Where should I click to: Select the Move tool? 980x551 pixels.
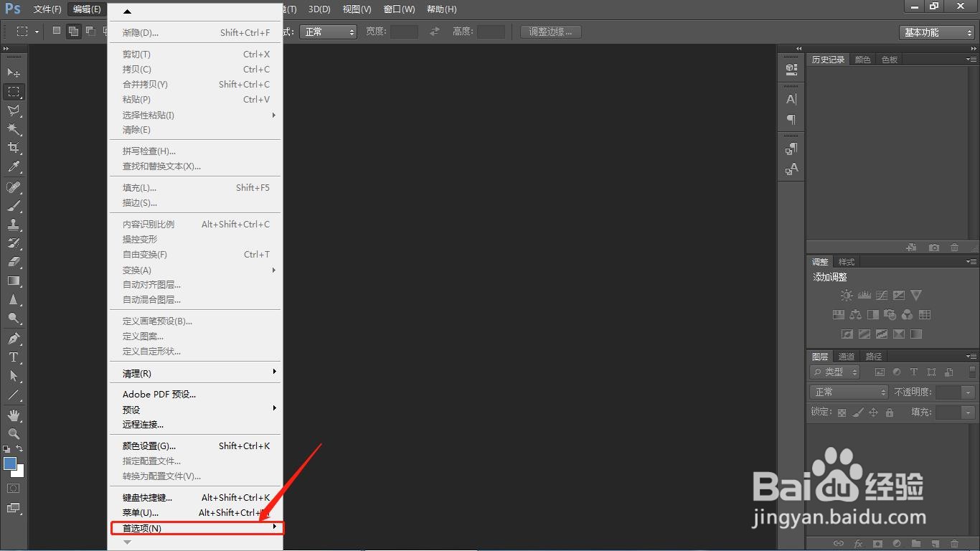click(14, 73)
